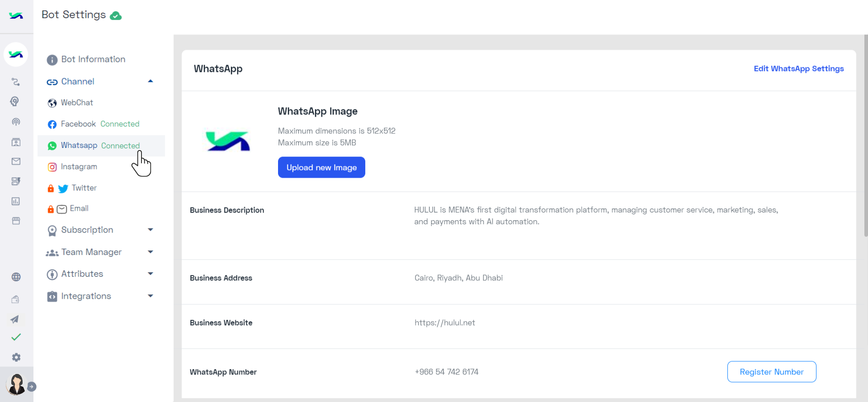Viewport: 868px width, 402px height.
Task: Click the Bot Settings page title
Action: click(74, 14)
